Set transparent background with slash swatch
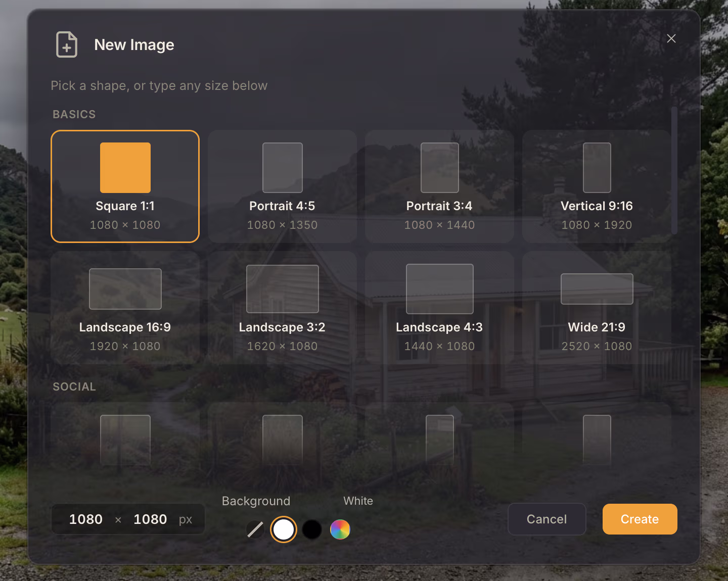This screenshot has width=728, height=581. tap(255, 529)
